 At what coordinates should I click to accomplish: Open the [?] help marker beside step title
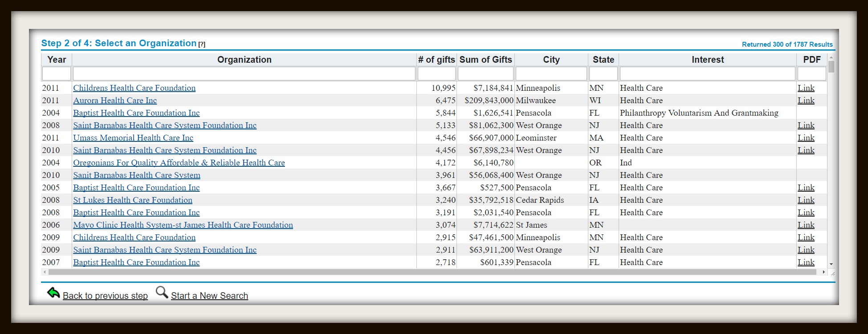[x=202, y=44]
